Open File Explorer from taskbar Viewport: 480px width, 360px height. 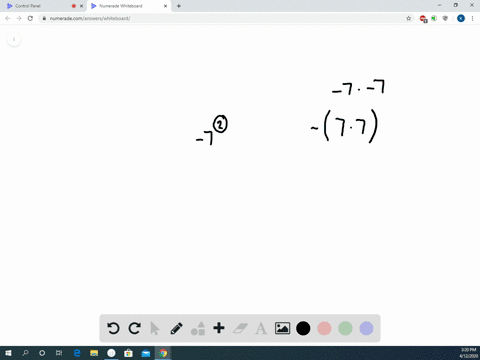[x=94, y=353]
